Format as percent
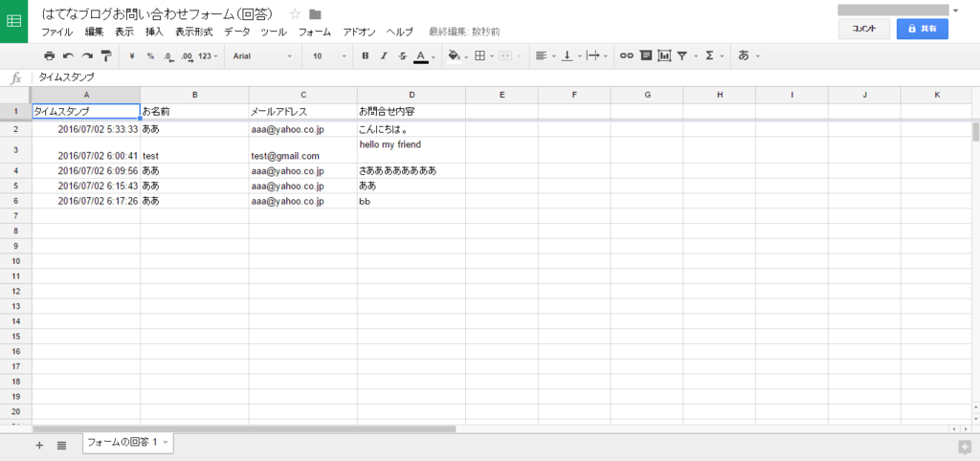980x461 pixels. [150, 56]
